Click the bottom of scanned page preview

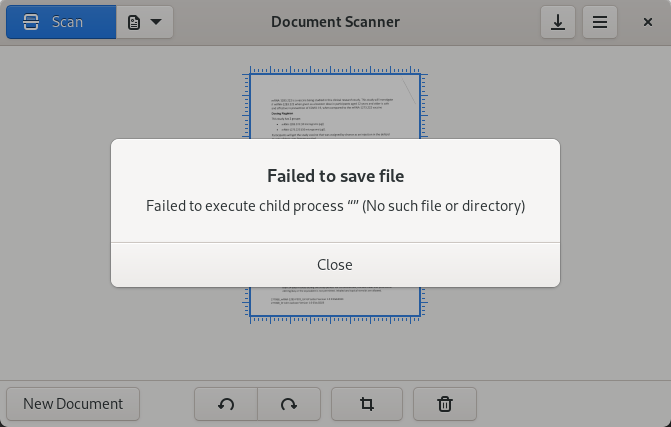[x=335, y=302]
